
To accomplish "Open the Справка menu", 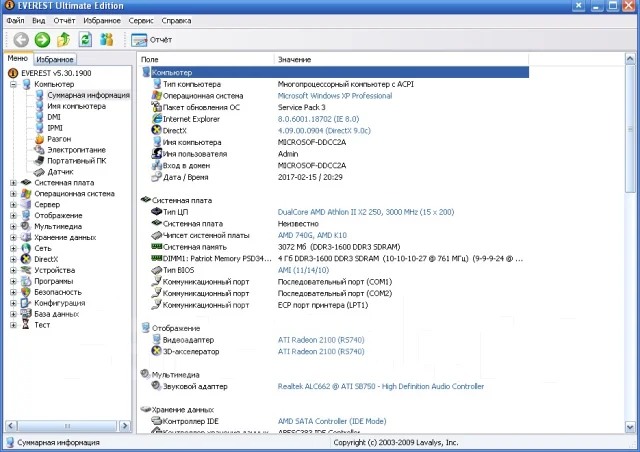I will [x=176, y=20].
